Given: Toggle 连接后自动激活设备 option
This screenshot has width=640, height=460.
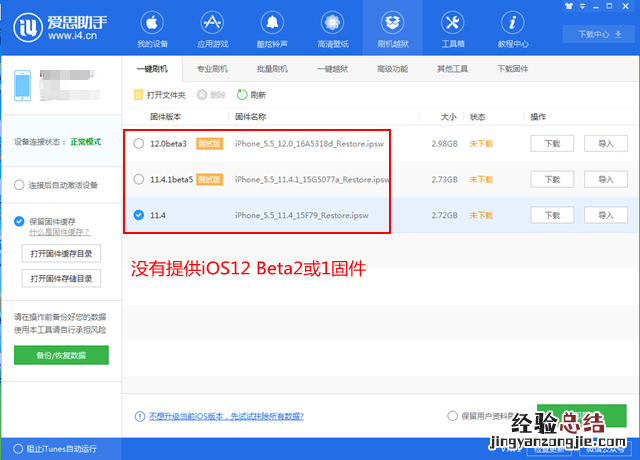Looking at the screenshot, I should click(19, 185).
